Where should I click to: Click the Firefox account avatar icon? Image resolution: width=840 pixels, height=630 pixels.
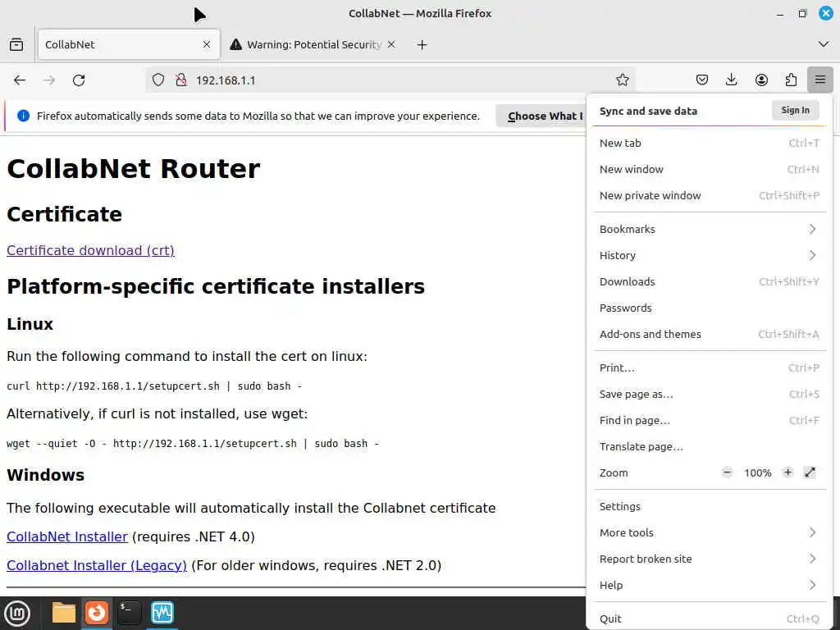tap(761, 80)
